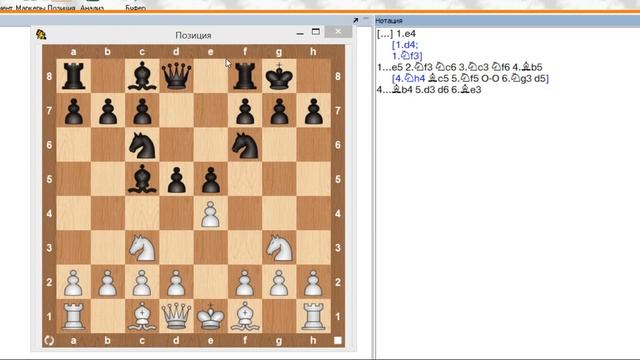This screenshot has width=640, height=360.
Task: Select the black queen on d8
Action: click(x=176, y=76)
